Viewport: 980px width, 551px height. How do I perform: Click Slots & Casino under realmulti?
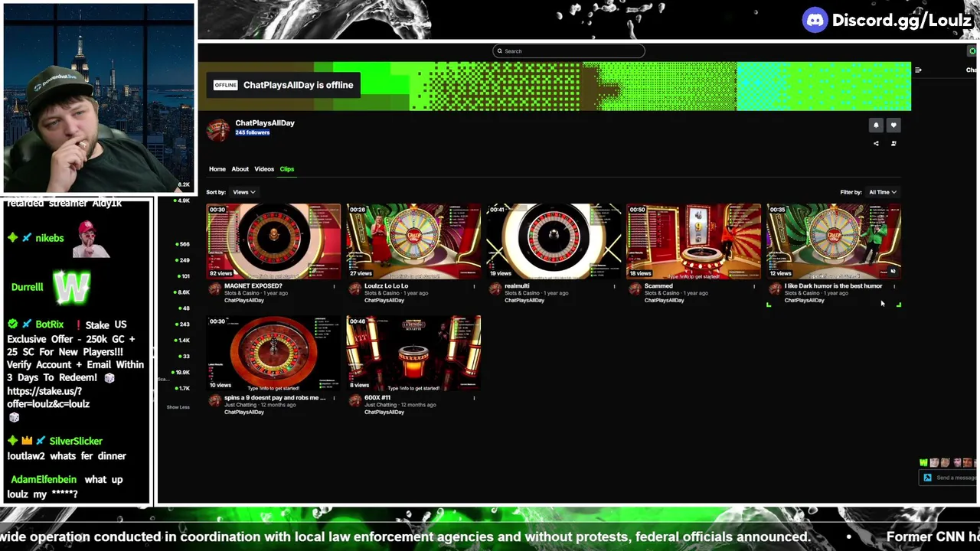click(522, 293)
